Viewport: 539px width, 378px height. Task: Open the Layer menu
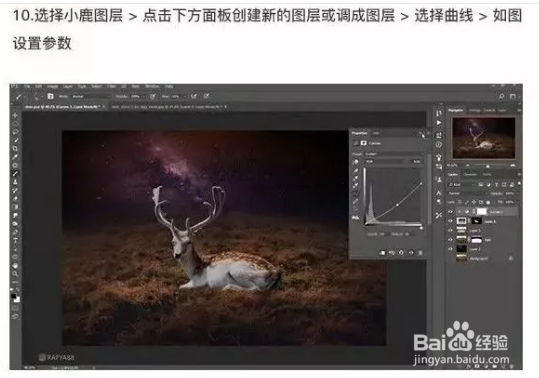tap(68, 86)
